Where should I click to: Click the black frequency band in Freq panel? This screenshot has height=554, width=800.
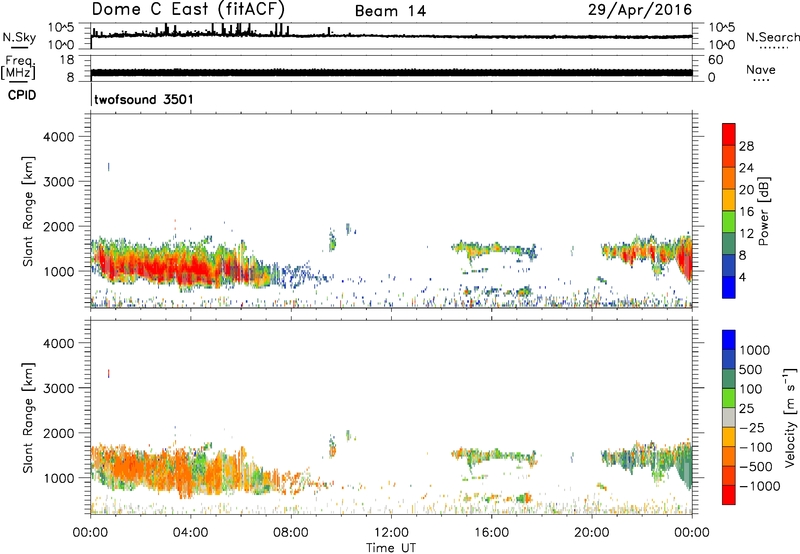[392, 72]
